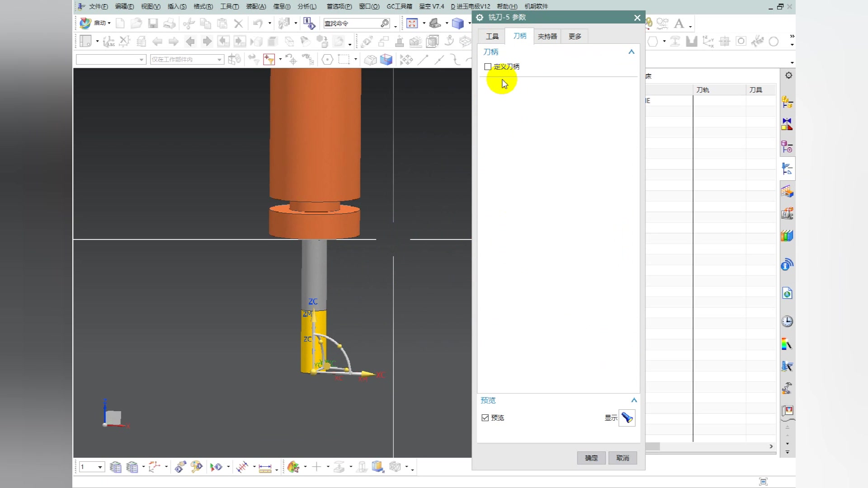Screen dimensions: 868x488
Task: Open the clock history icon in right sidebar
Action: pyautogui.click(x=787, y=322)
